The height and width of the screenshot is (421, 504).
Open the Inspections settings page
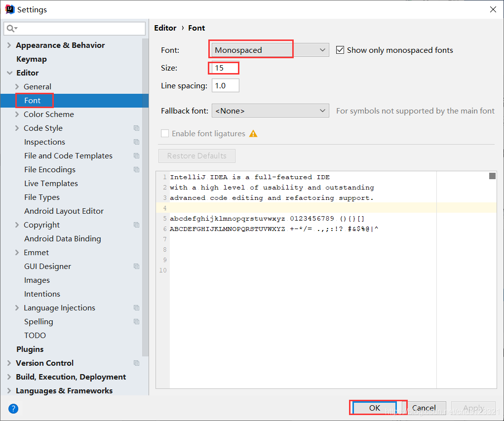tap(44, 142)
